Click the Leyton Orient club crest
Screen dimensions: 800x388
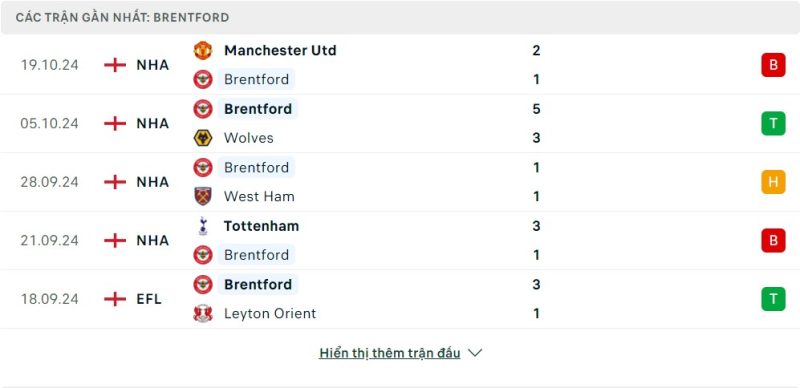coord(203,313)
